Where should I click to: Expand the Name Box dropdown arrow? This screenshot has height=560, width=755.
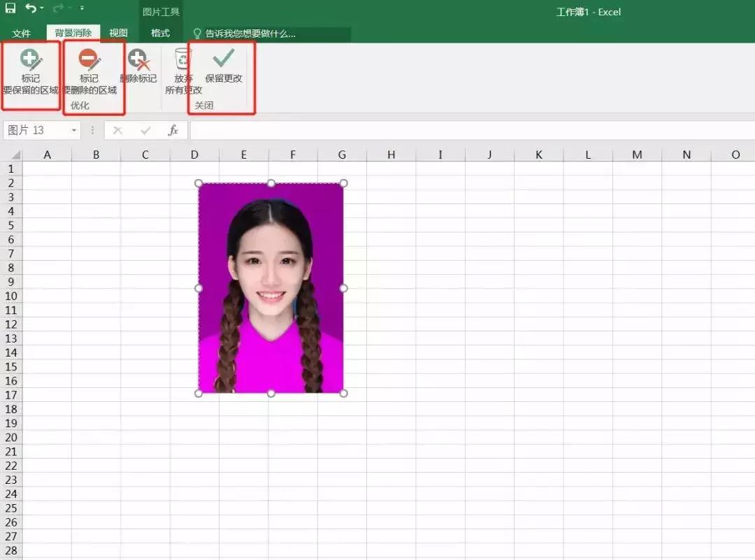point(73,131)
